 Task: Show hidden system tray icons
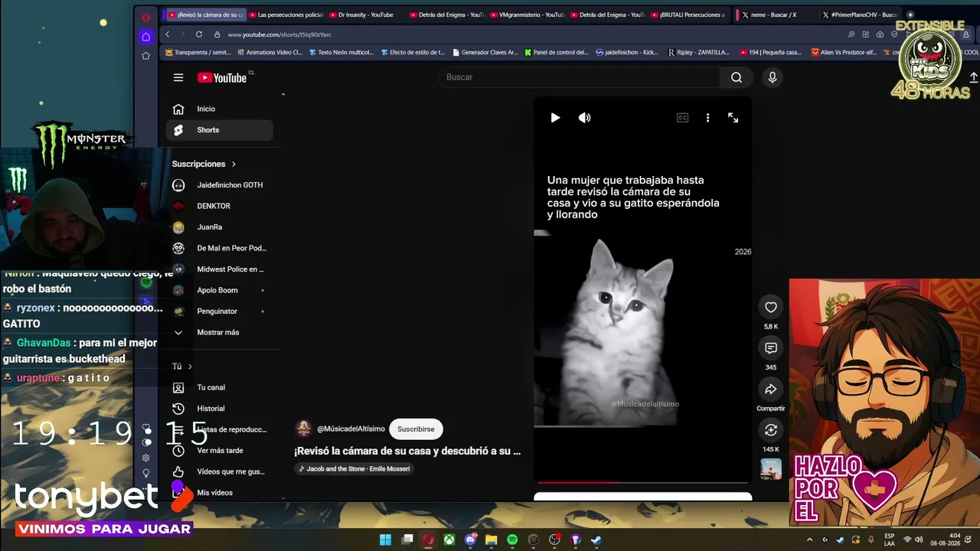tap(810, 540)
